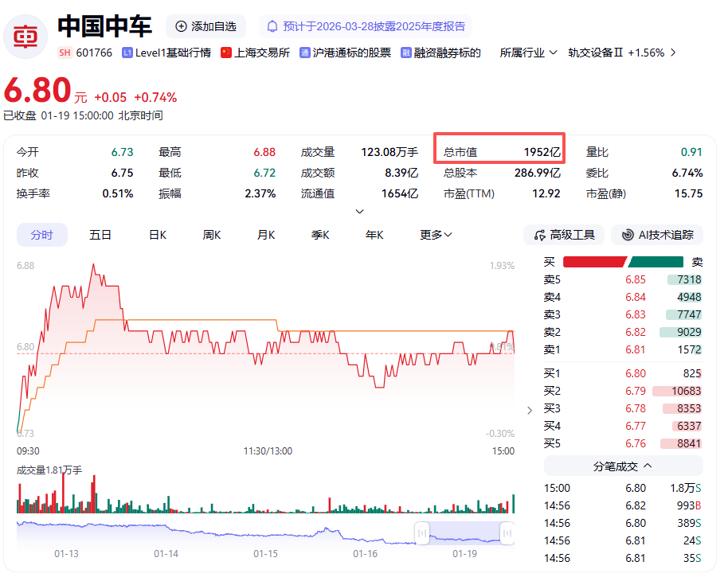
Task: Click the 融资融券标的 badge icon
Action: tap(406, 53)
